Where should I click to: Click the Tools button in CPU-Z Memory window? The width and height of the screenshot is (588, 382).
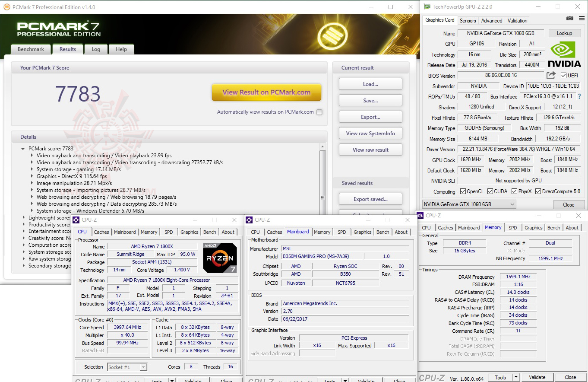tap(500, 377)
